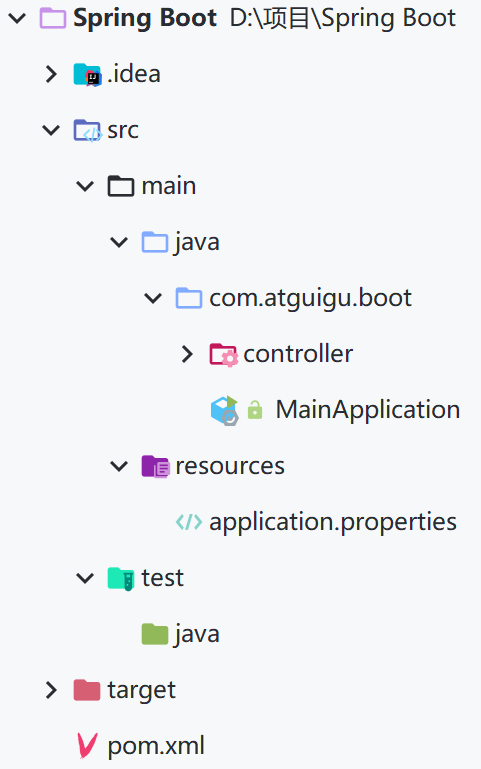This screenshot has width=481, height=769.
Task: Click the purple resources folder icon
Action: point(155,466)
